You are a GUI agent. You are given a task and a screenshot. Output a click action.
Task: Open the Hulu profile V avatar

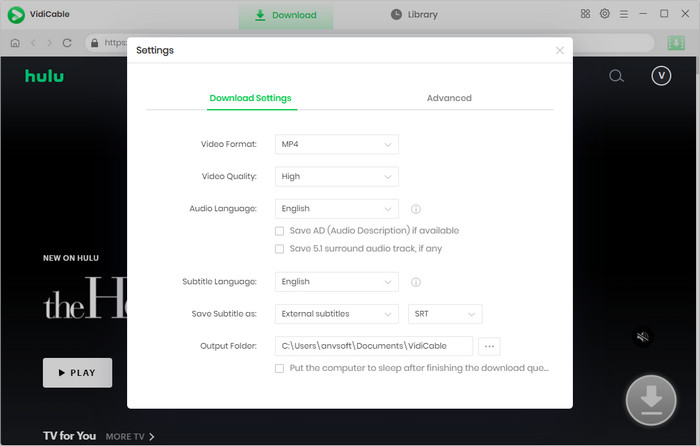click(661, 76)
